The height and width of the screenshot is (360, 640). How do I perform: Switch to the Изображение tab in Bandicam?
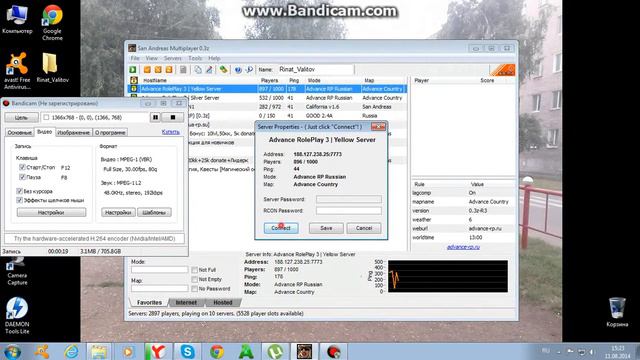[73, 133]
